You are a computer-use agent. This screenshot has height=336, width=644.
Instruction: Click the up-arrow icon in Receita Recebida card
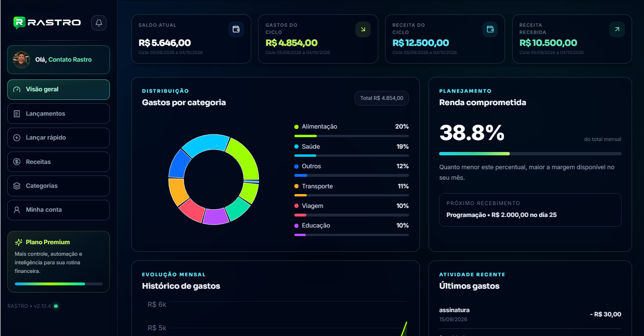tap(617, 29)
